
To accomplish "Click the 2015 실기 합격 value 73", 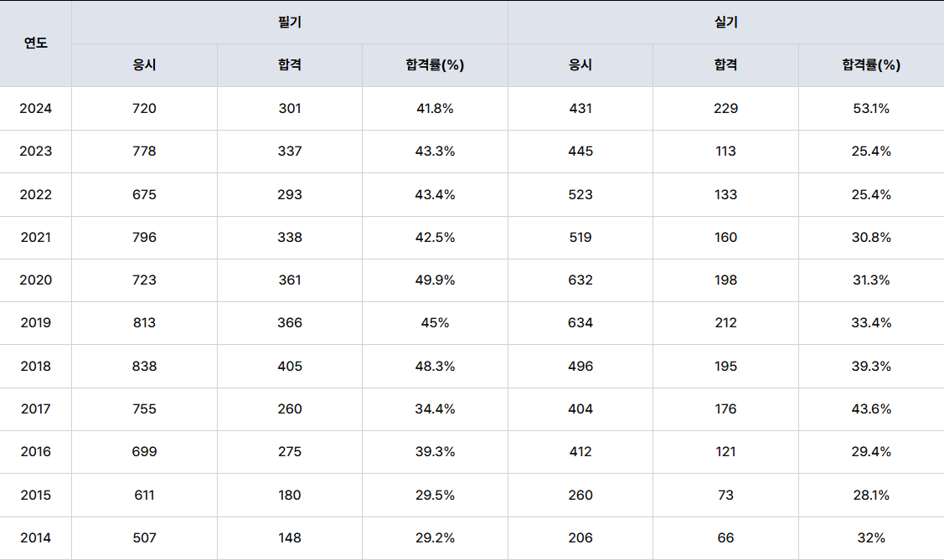I will tap(725, 495).
